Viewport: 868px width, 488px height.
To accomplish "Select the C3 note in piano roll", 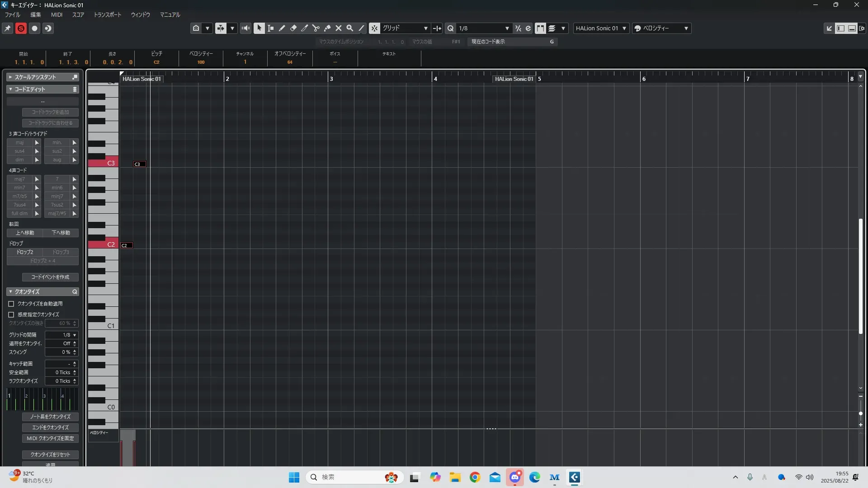I will [x=140, y=164].
